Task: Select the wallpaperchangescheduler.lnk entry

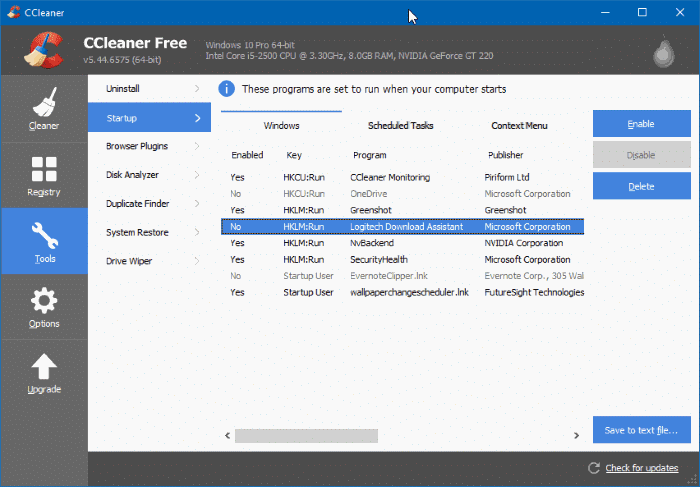Action: (402, 292)
